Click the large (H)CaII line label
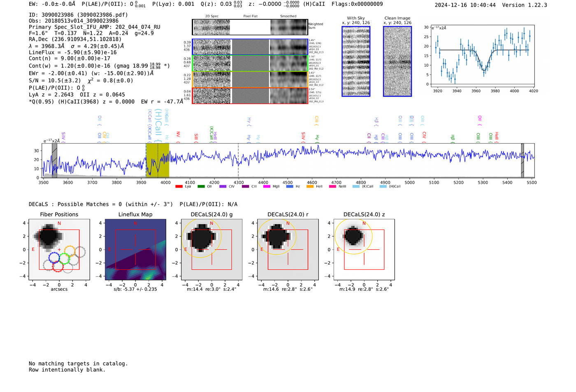The image size is (576, 392). point(158,123)
